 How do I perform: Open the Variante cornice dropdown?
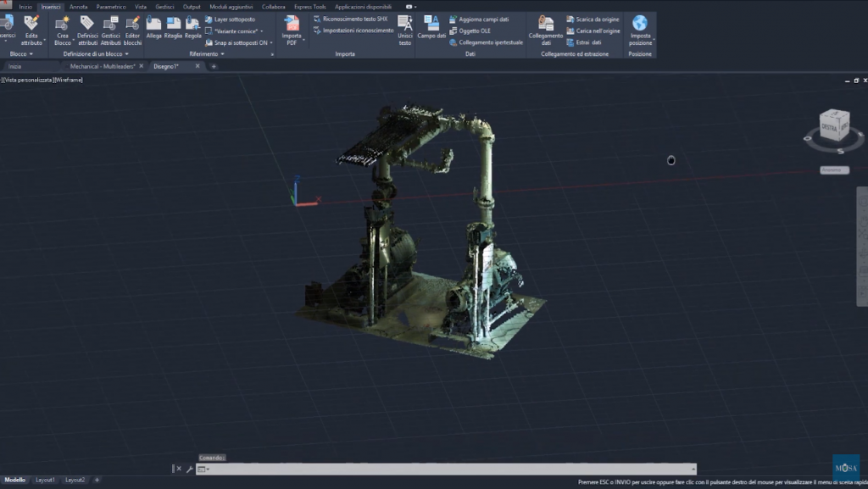(x=237, y=31)
